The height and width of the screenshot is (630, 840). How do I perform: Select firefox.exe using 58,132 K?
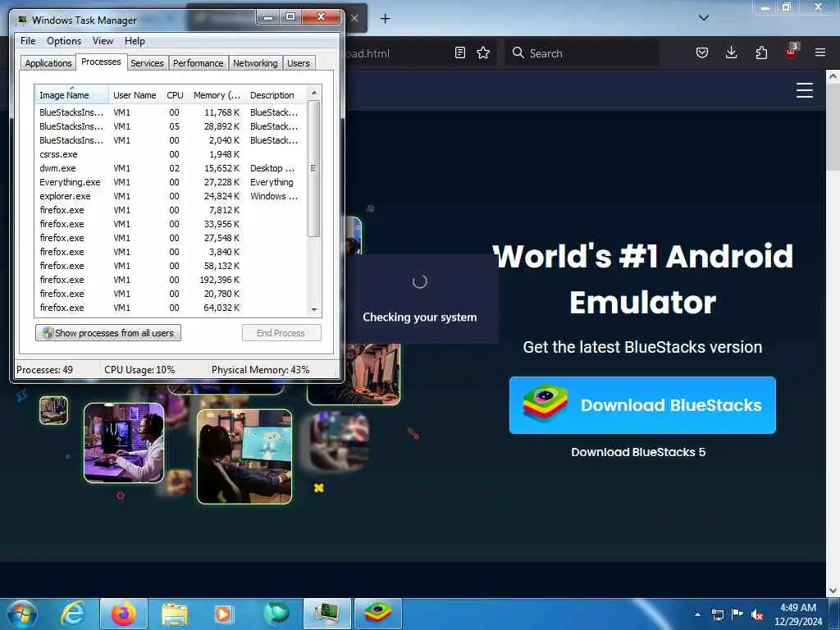point(171,266)
